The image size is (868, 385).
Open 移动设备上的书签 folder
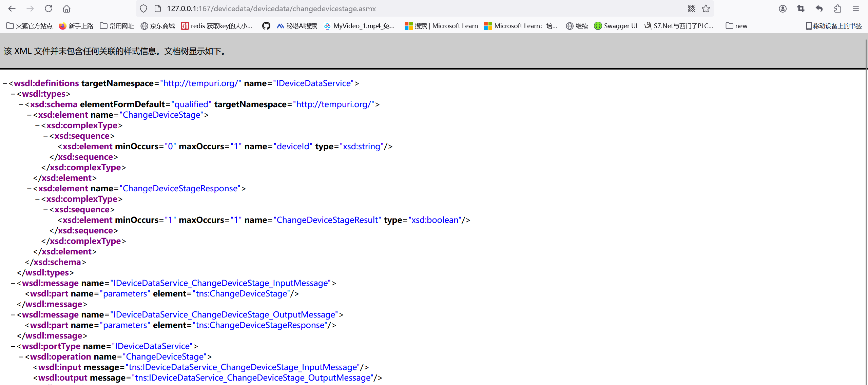click(834, 26)
